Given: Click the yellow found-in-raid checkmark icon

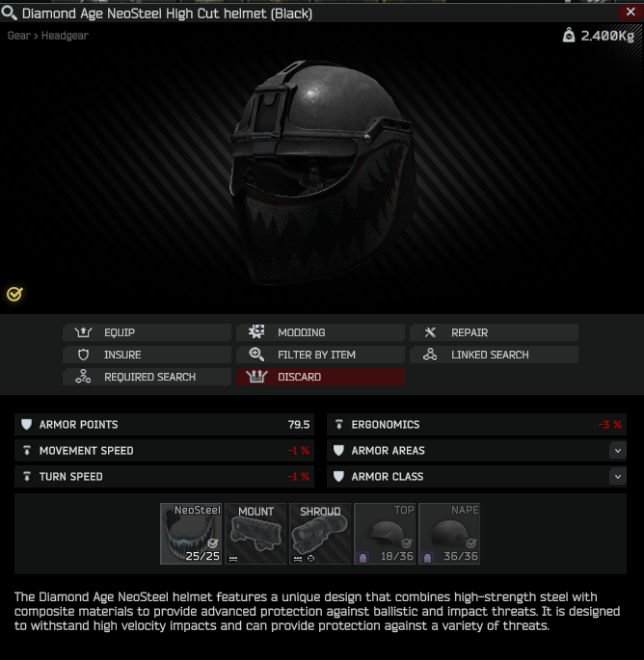Looking at the screenshot, I should tap(14, 294).
